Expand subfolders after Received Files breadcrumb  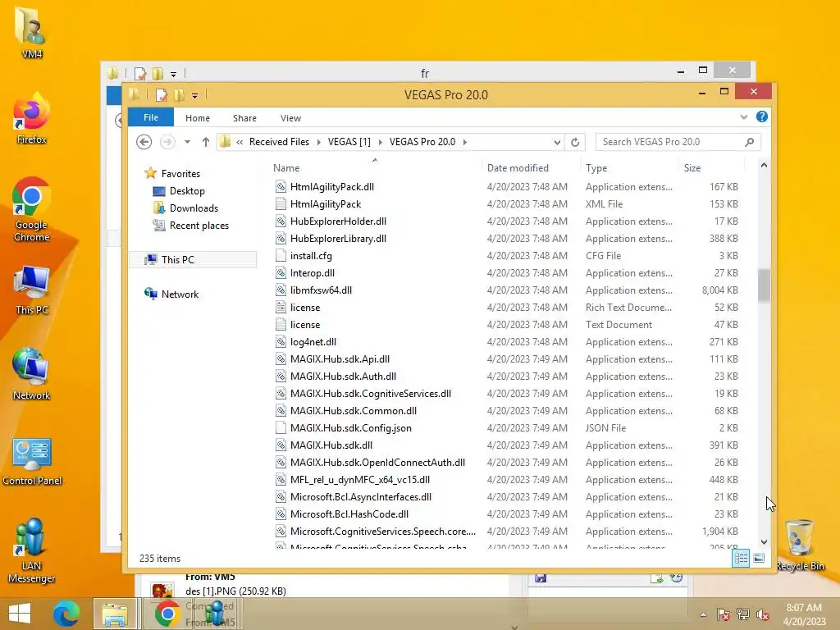(319, 142)
